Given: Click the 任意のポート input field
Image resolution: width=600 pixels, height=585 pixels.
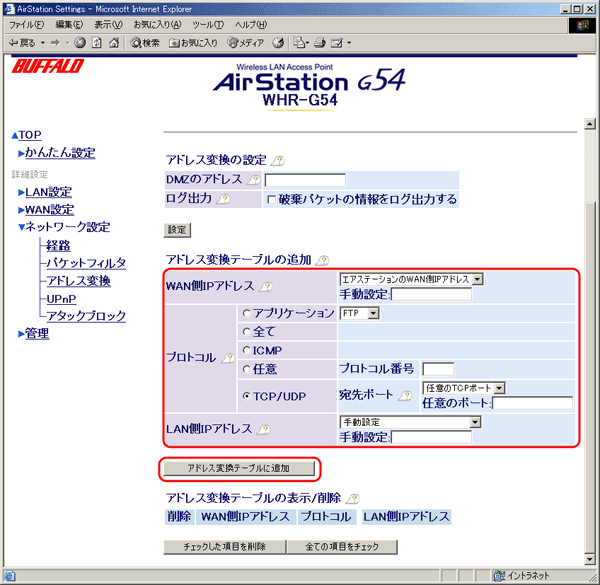Looking at the screenshot, I should click(x=532, y=403).
